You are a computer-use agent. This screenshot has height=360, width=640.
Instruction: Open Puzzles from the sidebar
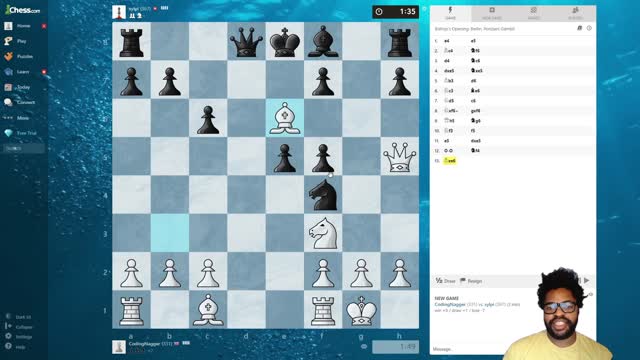point(24,56)
